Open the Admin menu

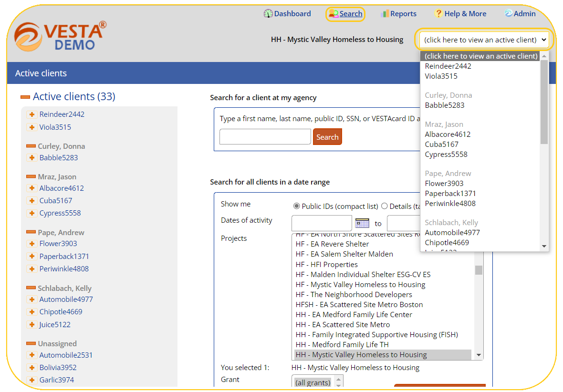(520, 14)
